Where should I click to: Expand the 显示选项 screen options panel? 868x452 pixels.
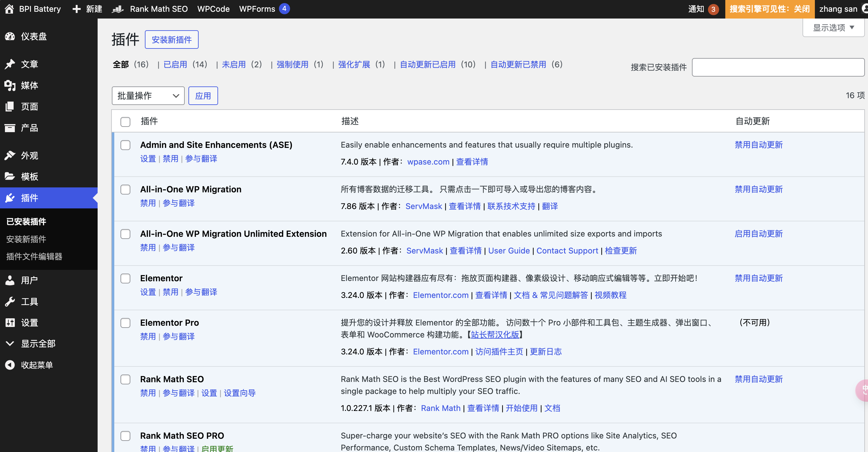point(833,27)
